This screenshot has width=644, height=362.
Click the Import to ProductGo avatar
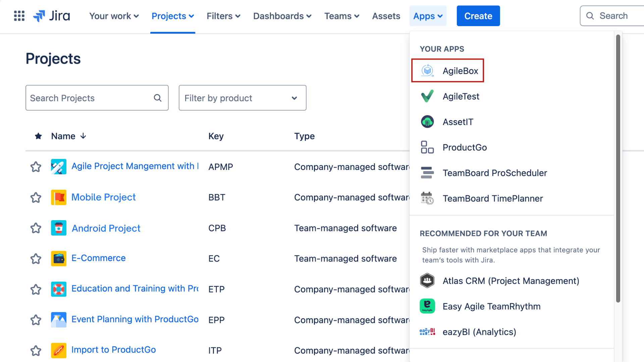pos(59,350)
